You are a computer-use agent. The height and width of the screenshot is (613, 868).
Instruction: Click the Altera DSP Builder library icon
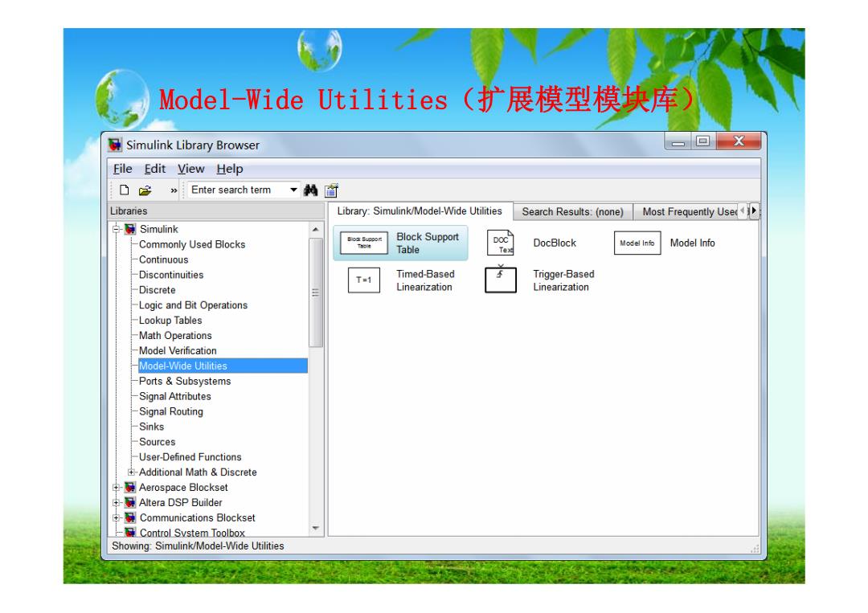130,502
